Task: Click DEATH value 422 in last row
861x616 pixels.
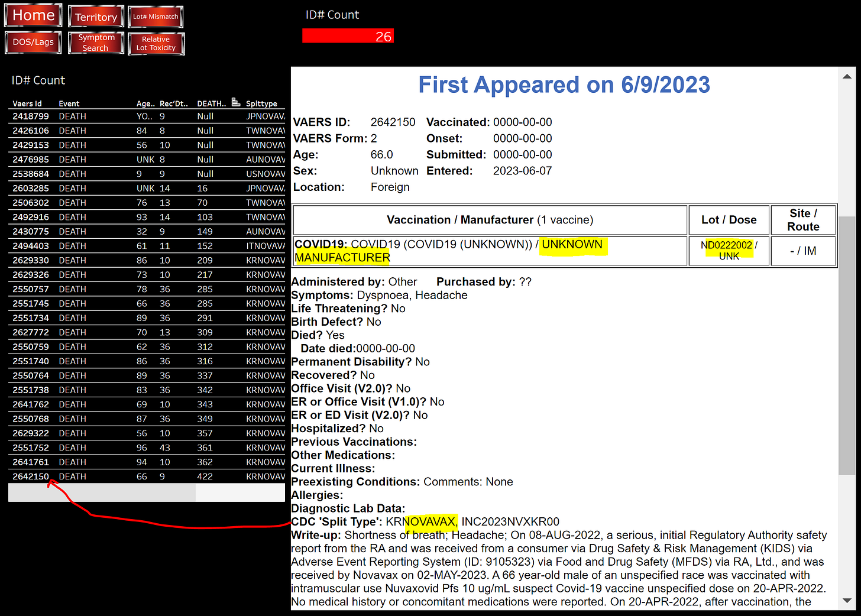Action: (x=205, y=476)
